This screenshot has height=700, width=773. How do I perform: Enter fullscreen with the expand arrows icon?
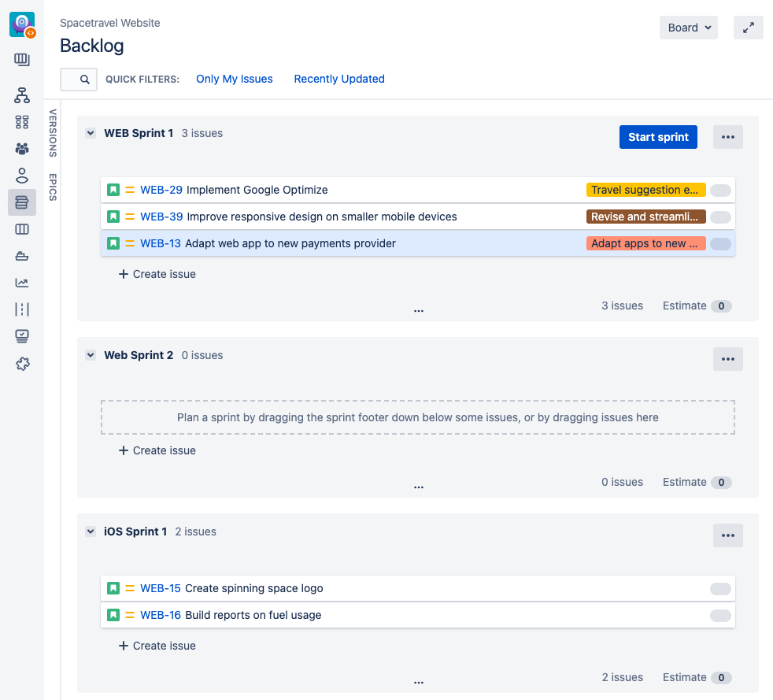(x=749, y=28)
